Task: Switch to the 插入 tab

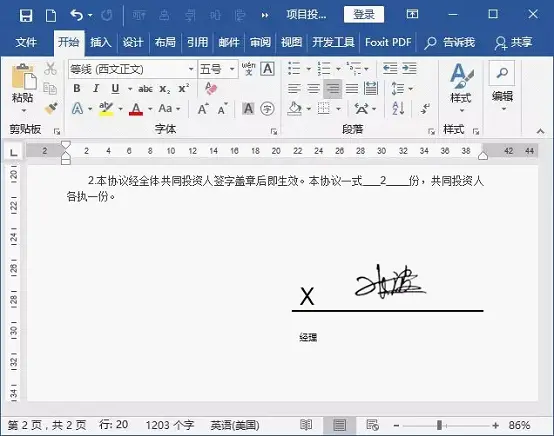Action: coord(101,42)
